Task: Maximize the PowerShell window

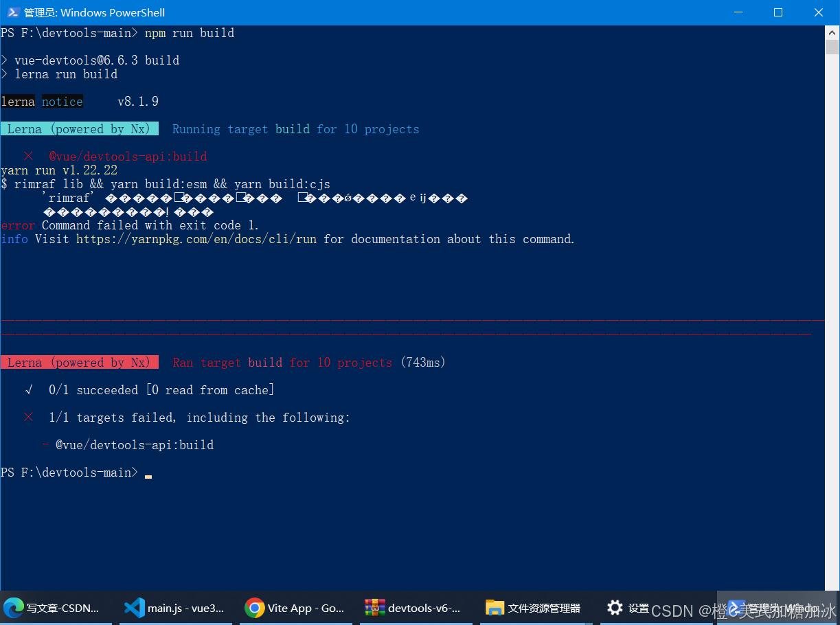Action: [777, 12]
